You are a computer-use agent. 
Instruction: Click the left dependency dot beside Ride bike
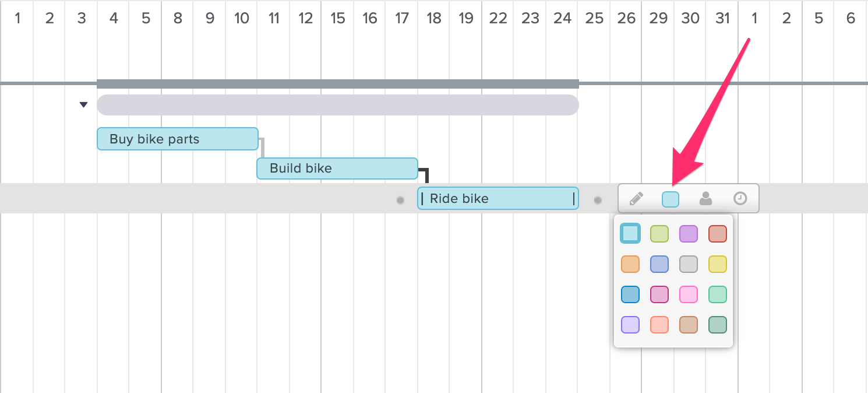pos(400,200)
